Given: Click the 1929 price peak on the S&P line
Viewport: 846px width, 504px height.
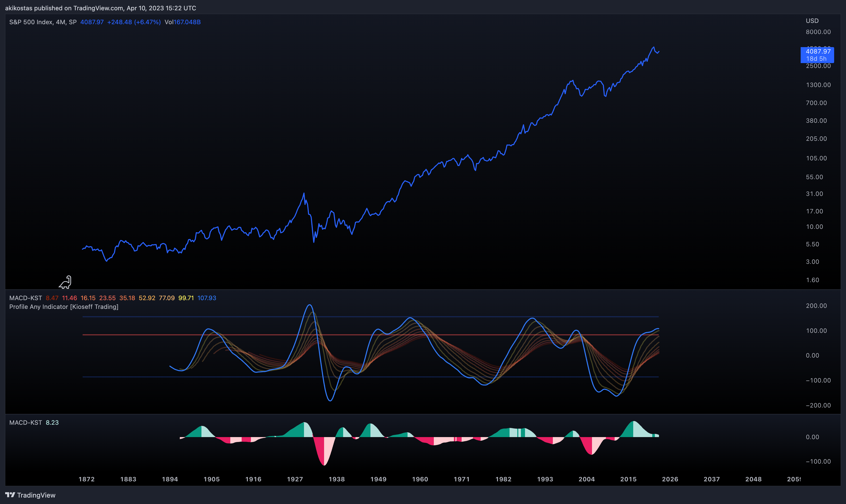Looking at the screenshot, I should 304,194.
